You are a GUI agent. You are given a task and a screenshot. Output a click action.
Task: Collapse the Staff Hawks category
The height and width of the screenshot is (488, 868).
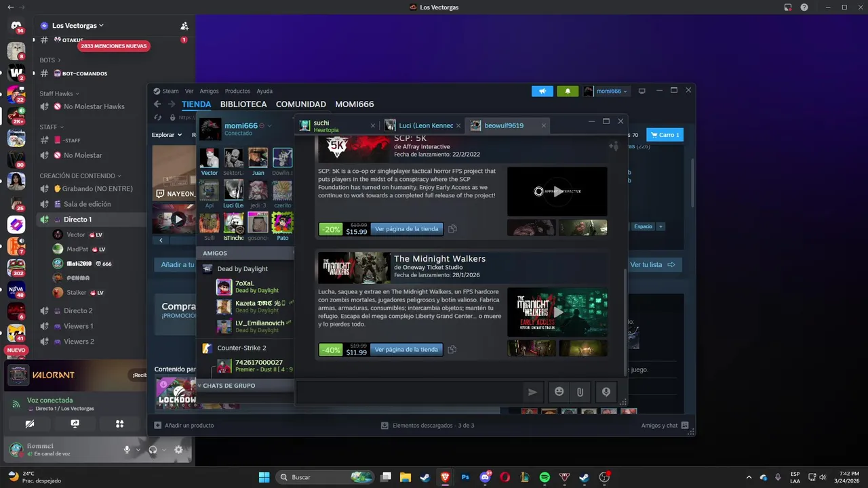pyautogui.click(x=60, y=94)
